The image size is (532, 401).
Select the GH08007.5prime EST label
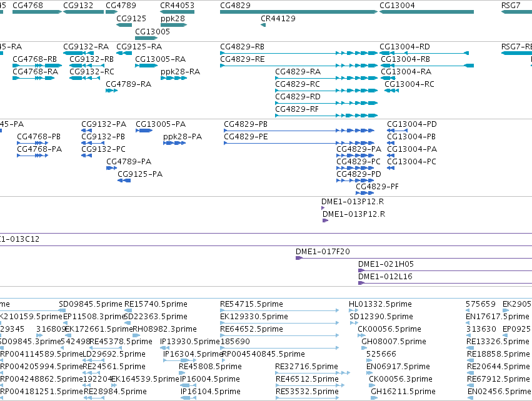point(394,342)
